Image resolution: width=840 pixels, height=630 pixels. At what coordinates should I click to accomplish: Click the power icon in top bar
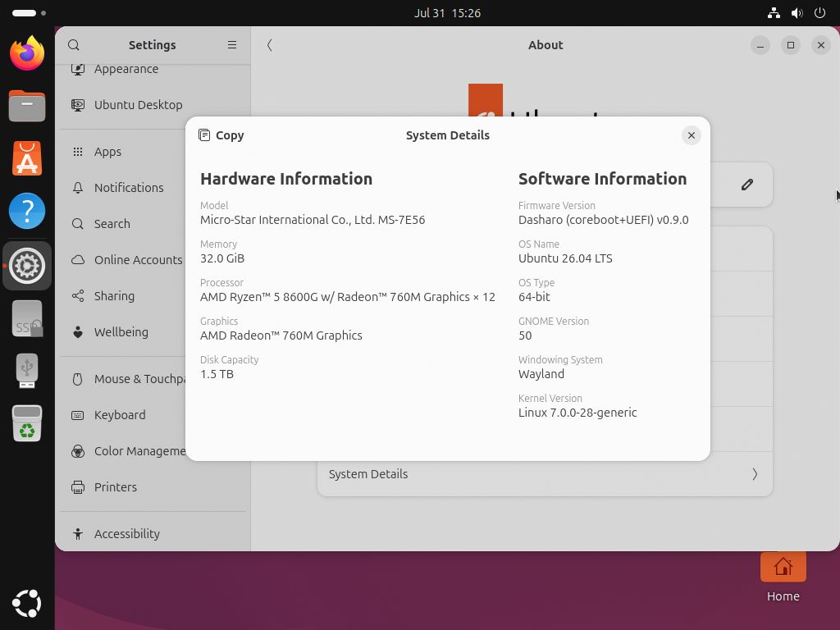point(819,13)
